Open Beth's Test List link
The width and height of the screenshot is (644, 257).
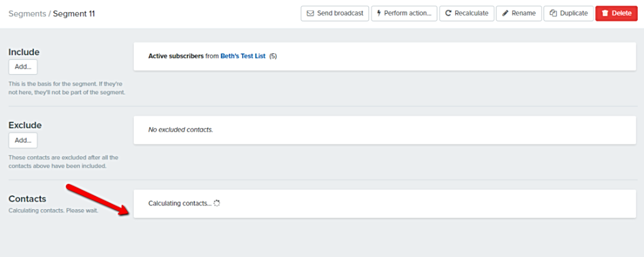tap(243, 56)
